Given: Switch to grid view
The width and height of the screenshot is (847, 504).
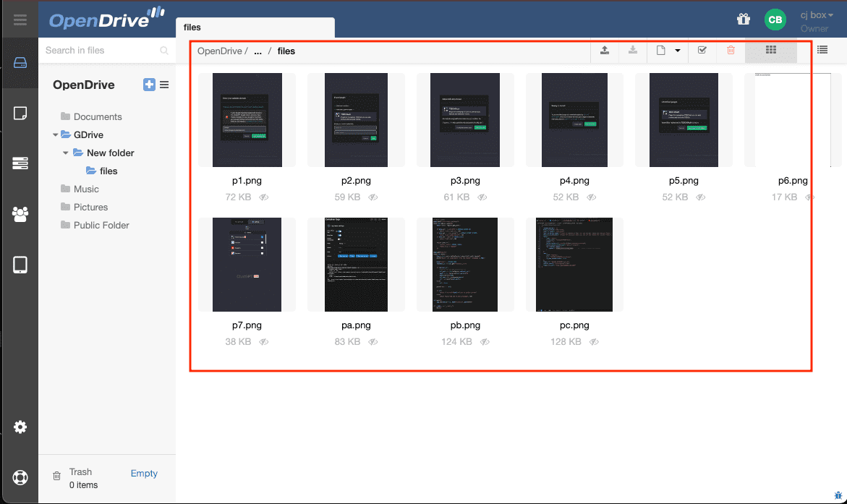Looking at the screenshot, I should click(771, 50).
